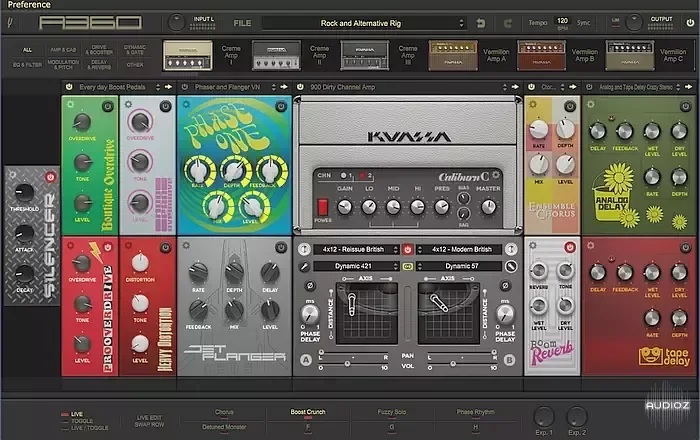Pick the Creme Amp I thumbnail

[188, 56]
